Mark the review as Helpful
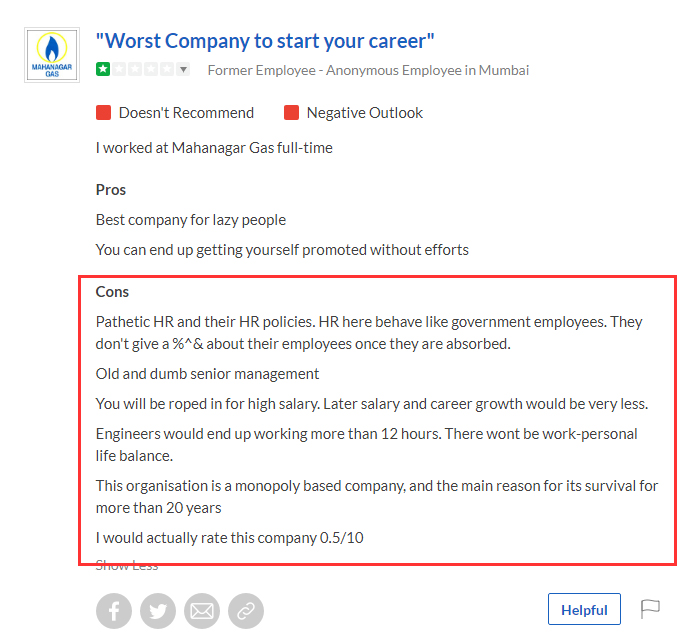 pyautogui.click(x=584, y=609)
